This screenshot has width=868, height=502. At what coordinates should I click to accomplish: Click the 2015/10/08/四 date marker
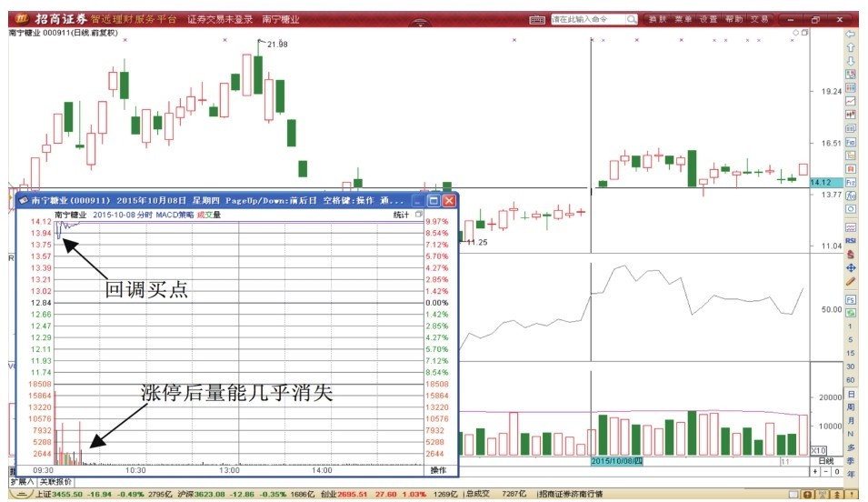(616, 461)
